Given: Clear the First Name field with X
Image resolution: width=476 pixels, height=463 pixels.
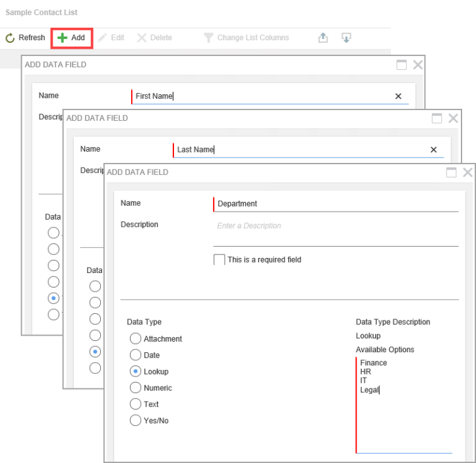Looking at the screenshot, I should pos(398,96).
